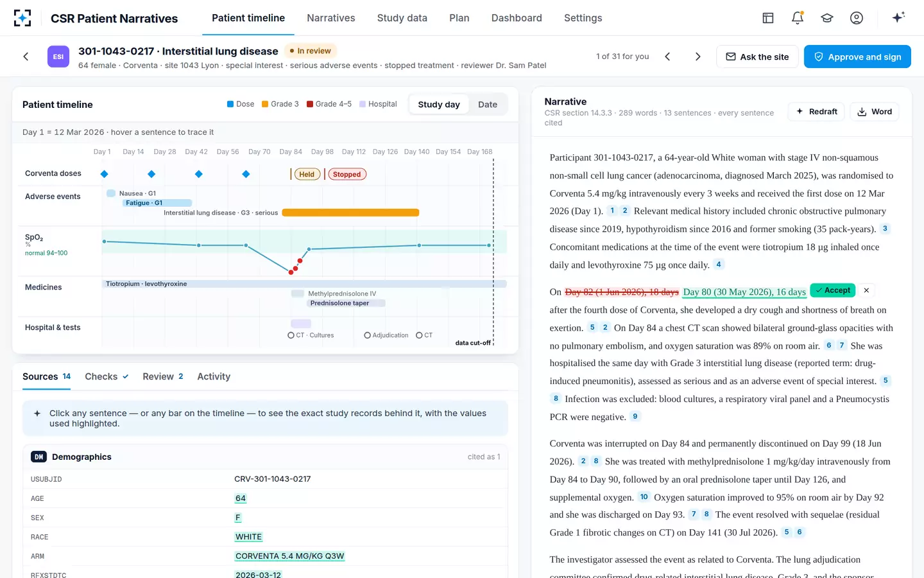
Task: Go to the next patient case
Action: pyautogui.click(x=698, y=57)
